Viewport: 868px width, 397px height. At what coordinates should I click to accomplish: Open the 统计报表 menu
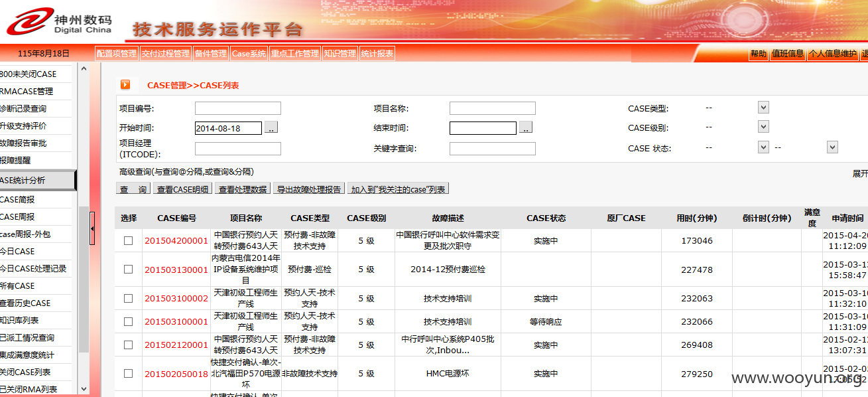click(x=377, y=54)
